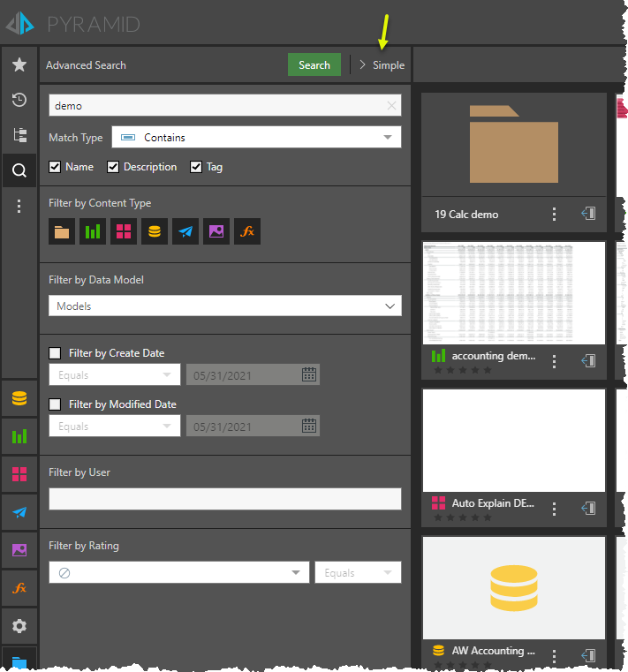Open the rating Equals operator dropdown
The width and height of the screenshot is (628, 672).
[358, 572]
